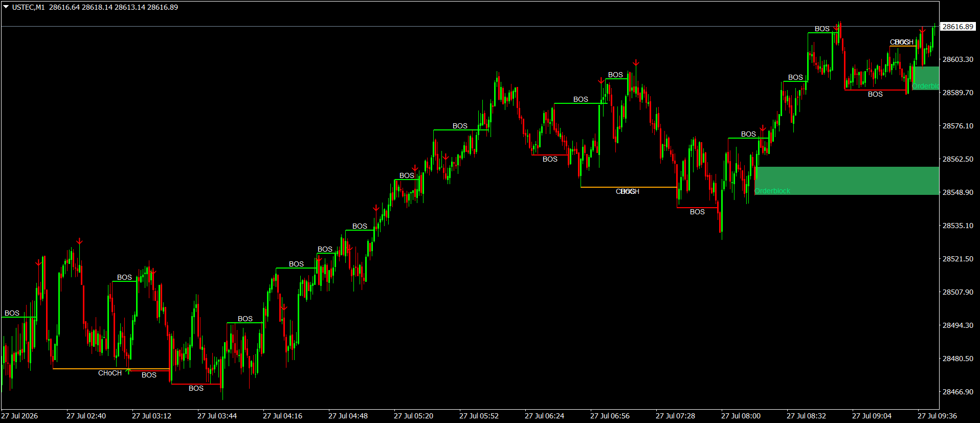The width and height of the screenshot is (980, 423).
Task: Select the red arrow above the 06:56 high
Action: (636, 63)
